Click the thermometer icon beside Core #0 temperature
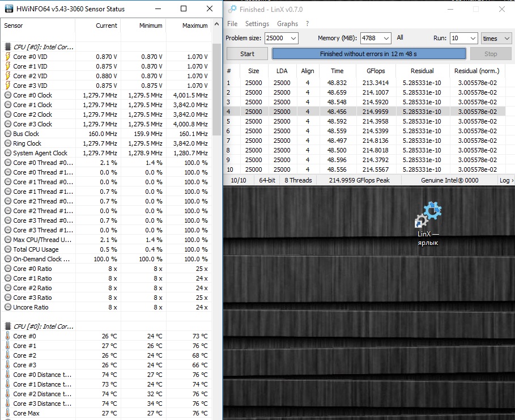Viewport: 515px width, 420px height. [7, 336]
